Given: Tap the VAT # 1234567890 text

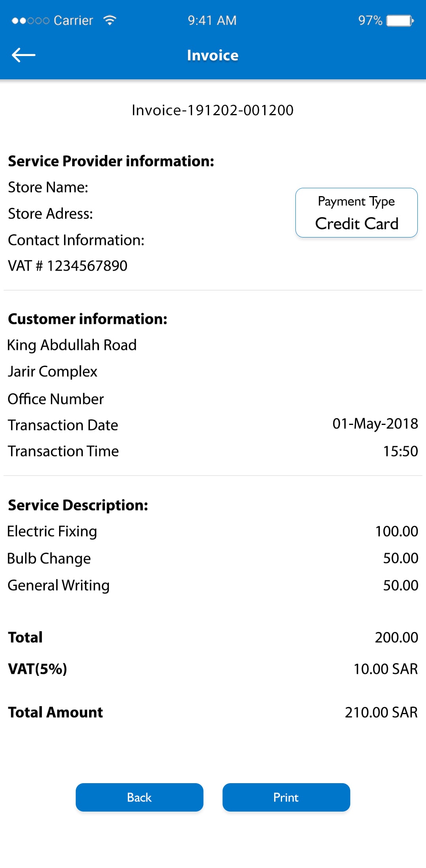Looking at the screenshot, I should point(68,266).
